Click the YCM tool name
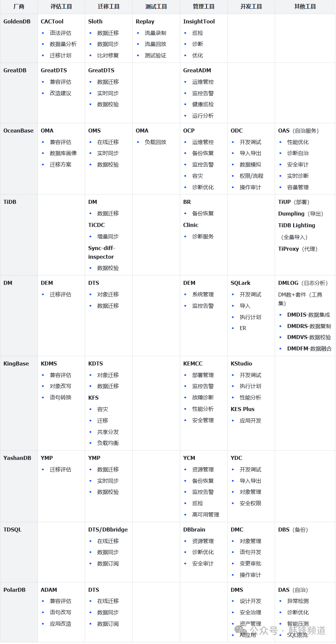 tap(189, 458)
